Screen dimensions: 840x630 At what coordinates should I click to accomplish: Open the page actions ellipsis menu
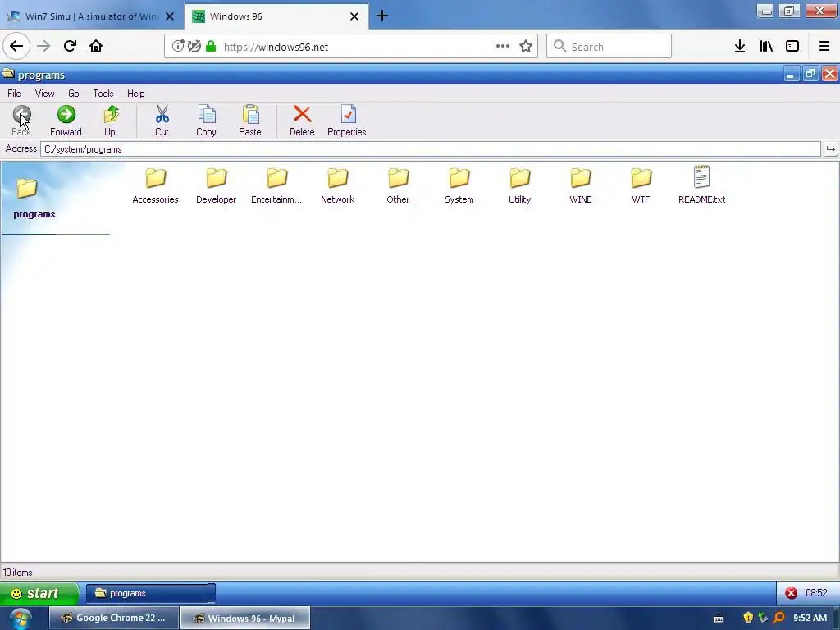(x=503, y=46)
